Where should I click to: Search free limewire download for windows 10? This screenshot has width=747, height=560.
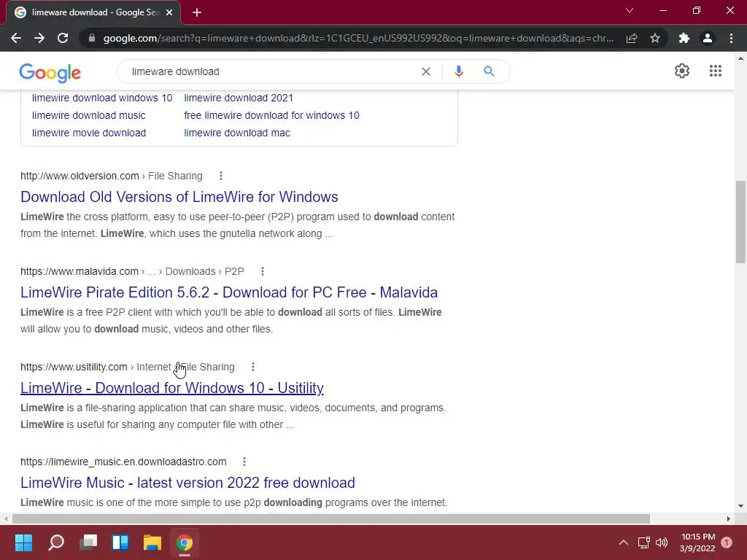pos(271,115)
